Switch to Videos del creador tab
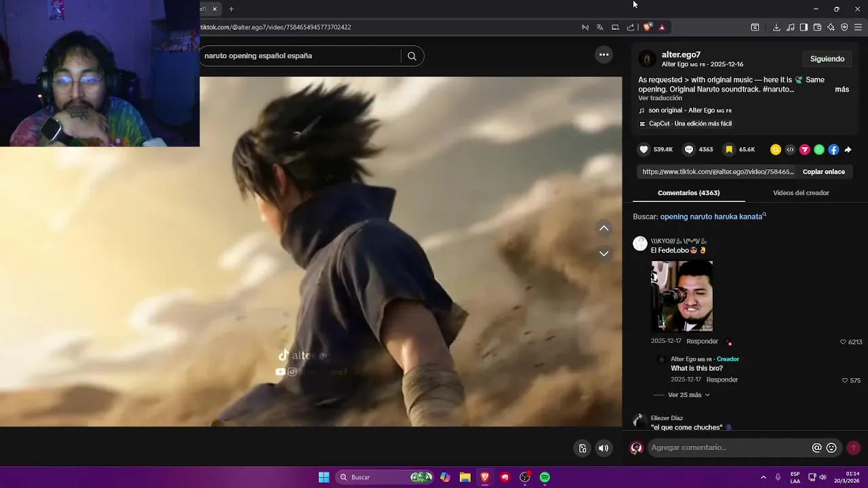 coord(801,193)
